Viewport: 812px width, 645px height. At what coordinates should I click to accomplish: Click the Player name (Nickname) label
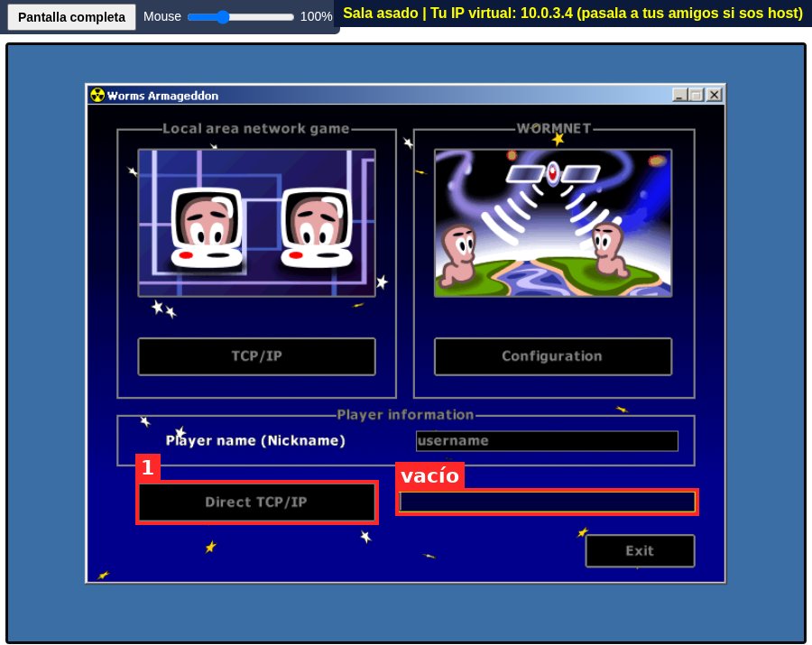pyautogui.click(x=255, y=440)
